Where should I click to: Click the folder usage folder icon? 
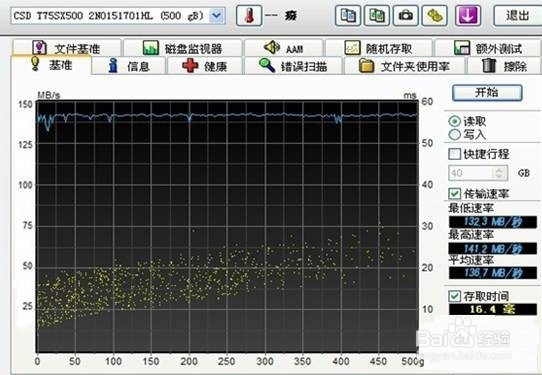[x=366, y=66]
